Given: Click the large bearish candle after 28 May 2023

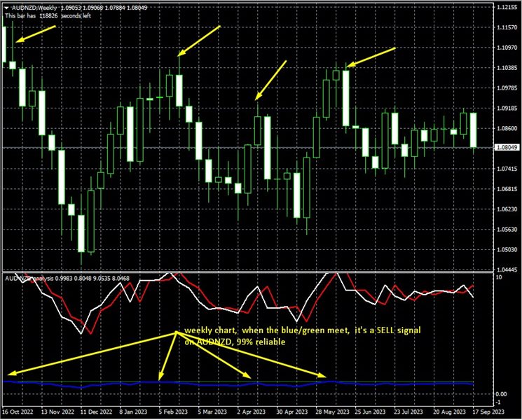Looking at the screenshot, I should (346, 98).
